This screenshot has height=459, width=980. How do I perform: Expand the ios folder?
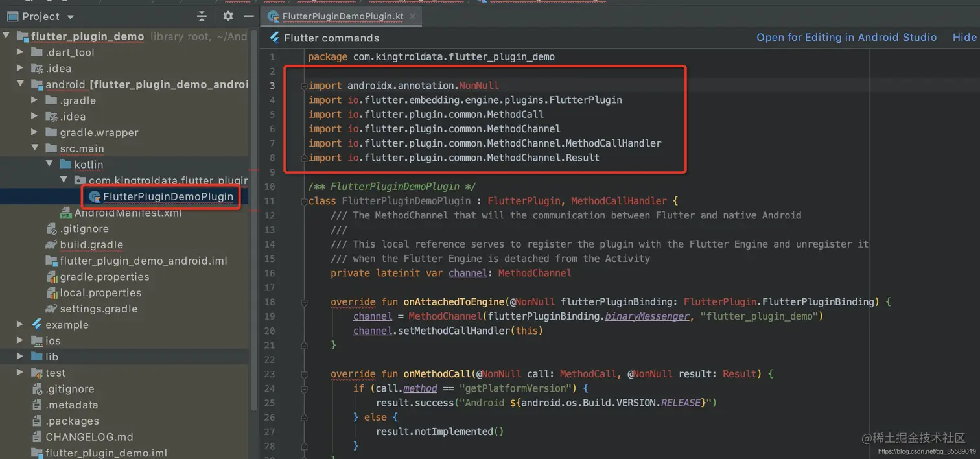pyautogui.click(x=21, y=340)
